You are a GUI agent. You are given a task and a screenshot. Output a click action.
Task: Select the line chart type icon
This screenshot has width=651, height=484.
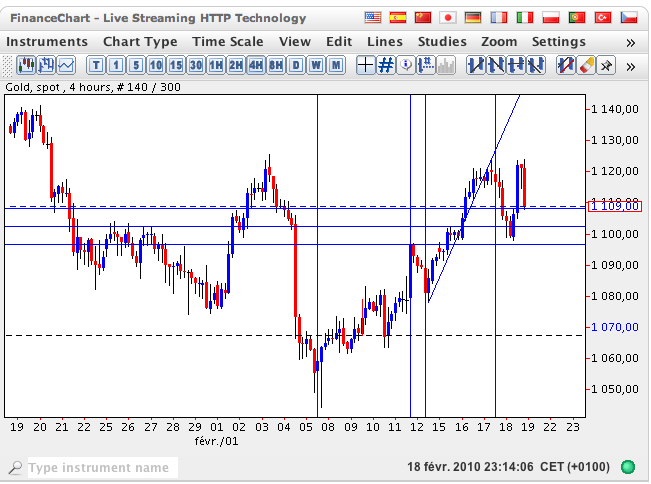(66, 65)
